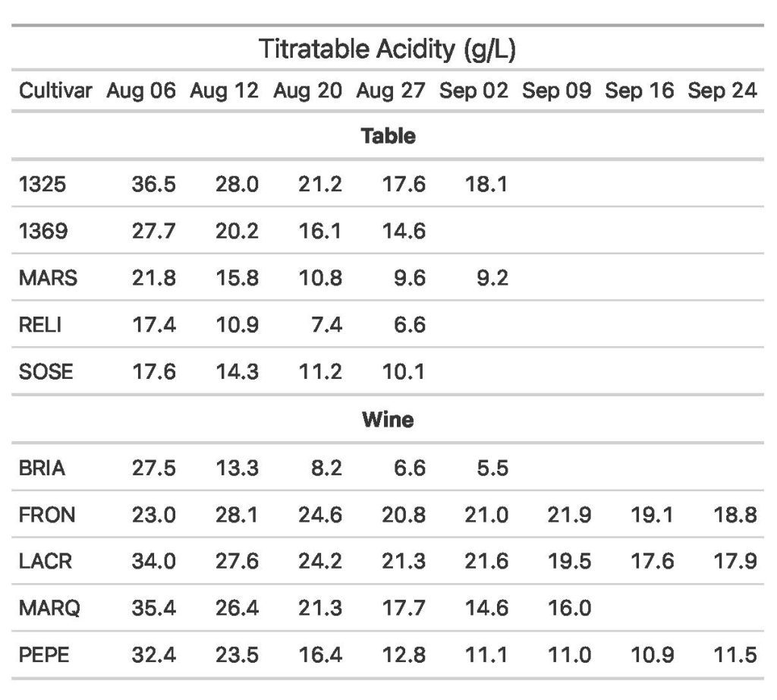The width and height of the screenshot is (777, 700).
Task: Click the Aug 06 column header
Action: [141, 92]
